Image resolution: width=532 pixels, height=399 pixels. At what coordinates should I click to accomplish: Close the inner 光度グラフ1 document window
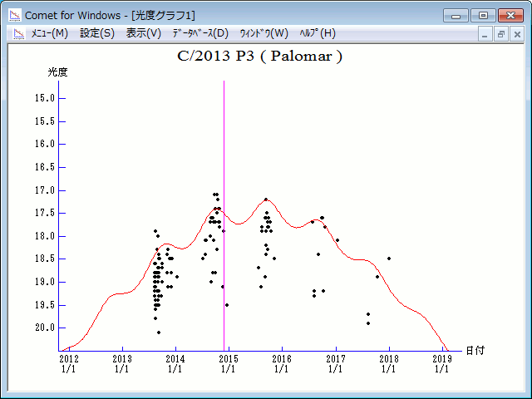tap(517, 34)
